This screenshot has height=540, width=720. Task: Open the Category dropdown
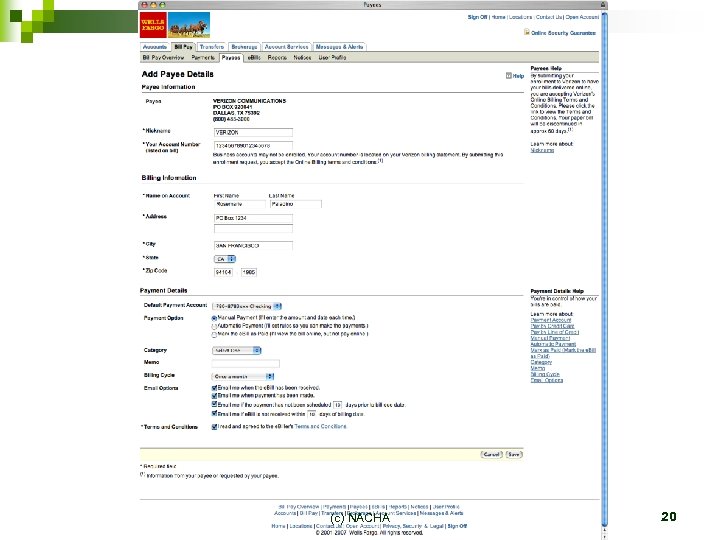(x=236, y=350)
